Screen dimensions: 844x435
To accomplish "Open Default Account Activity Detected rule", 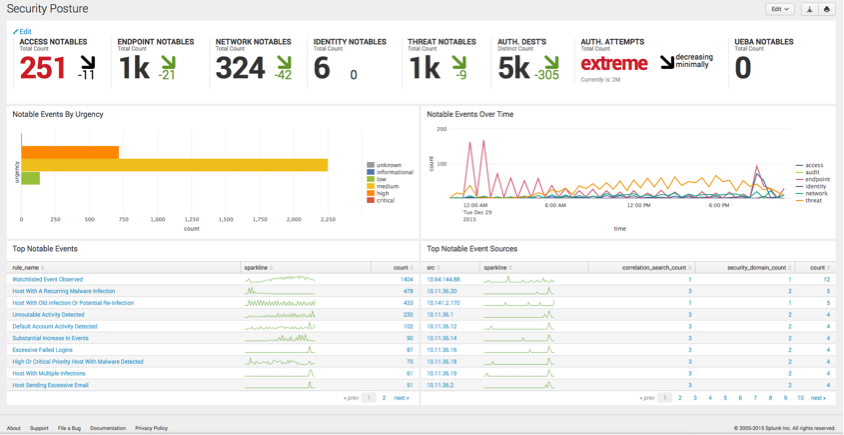I will pos(55,326).
